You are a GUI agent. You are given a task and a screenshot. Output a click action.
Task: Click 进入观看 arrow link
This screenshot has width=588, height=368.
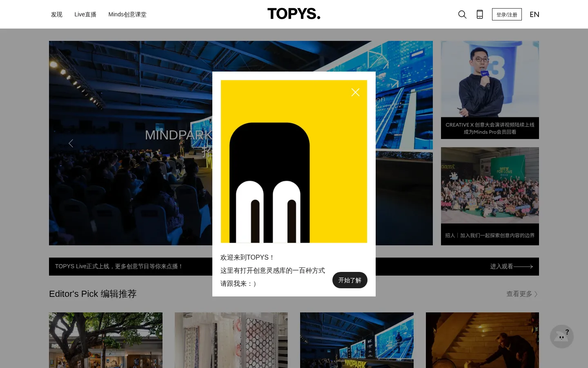pos(512,267)
